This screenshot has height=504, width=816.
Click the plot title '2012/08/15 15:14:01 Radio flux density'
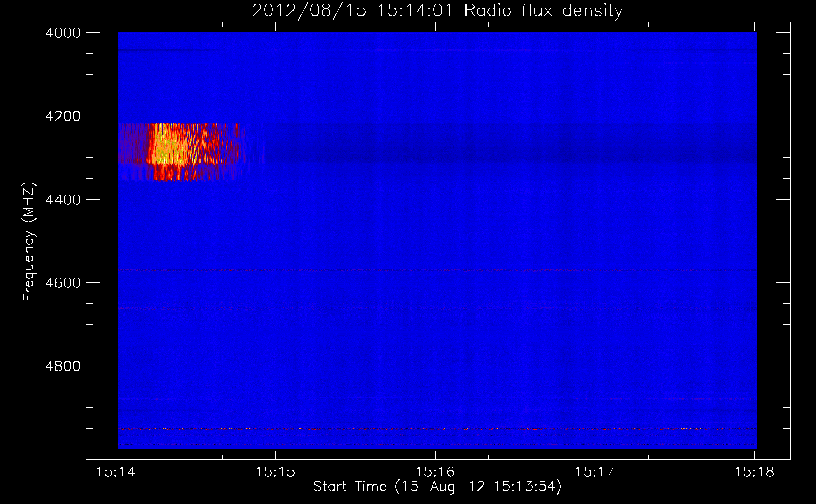[x=437, y=10]
